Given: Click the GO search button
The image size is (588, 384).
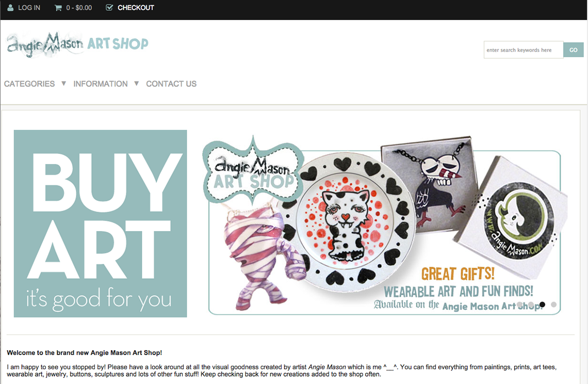Looking at the screenshot, I should pos(573,50).
